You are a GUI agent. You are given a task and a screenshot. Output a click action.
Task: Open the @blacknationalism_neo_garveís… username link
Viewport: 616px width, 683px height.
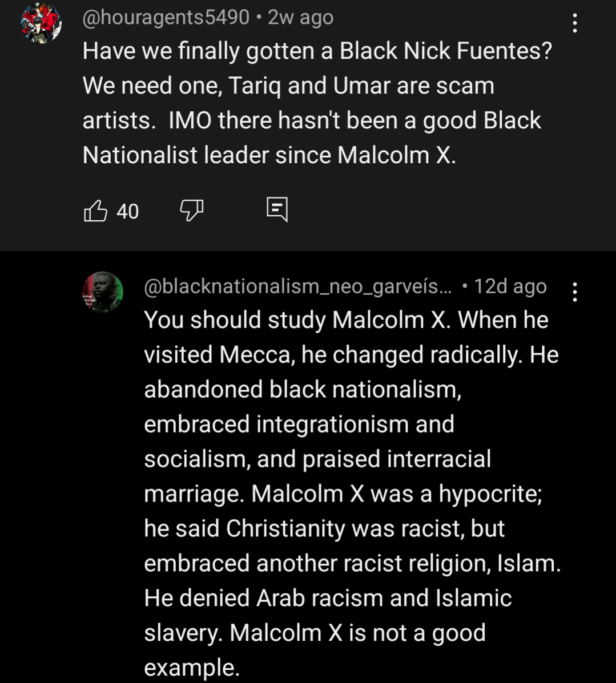[297, 286]
